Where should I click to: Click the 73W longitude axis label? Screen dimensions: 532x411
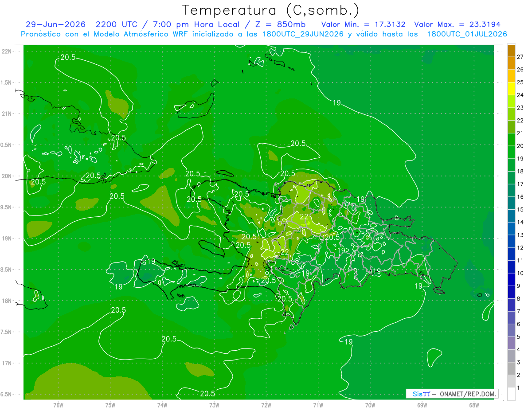214,405
